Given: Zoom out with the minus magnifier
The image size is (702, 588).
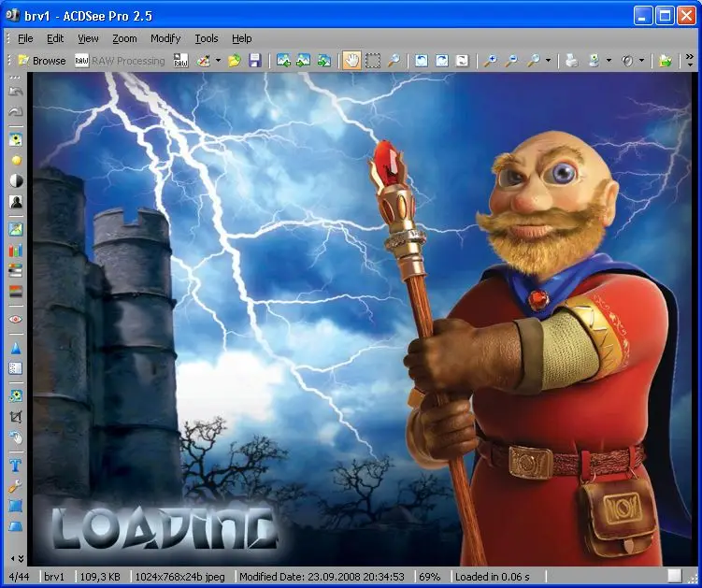Looking at the screenshot, I should (x=511, y=61).
